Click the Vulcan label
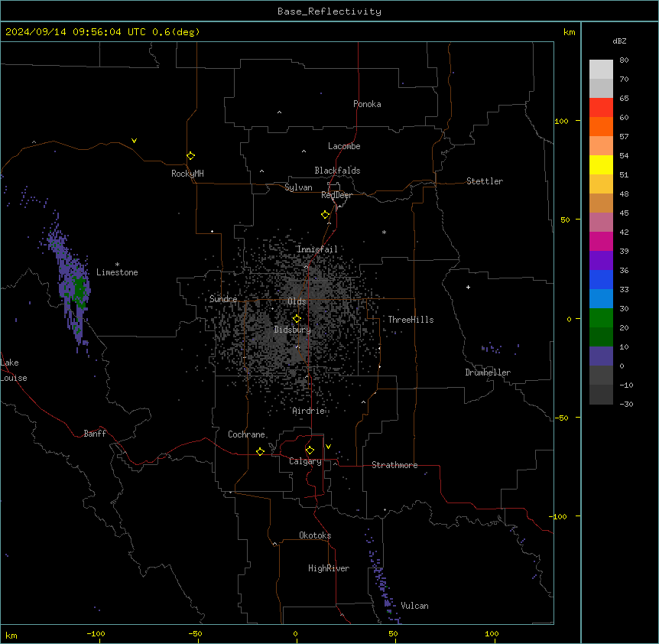 [414, 606]
